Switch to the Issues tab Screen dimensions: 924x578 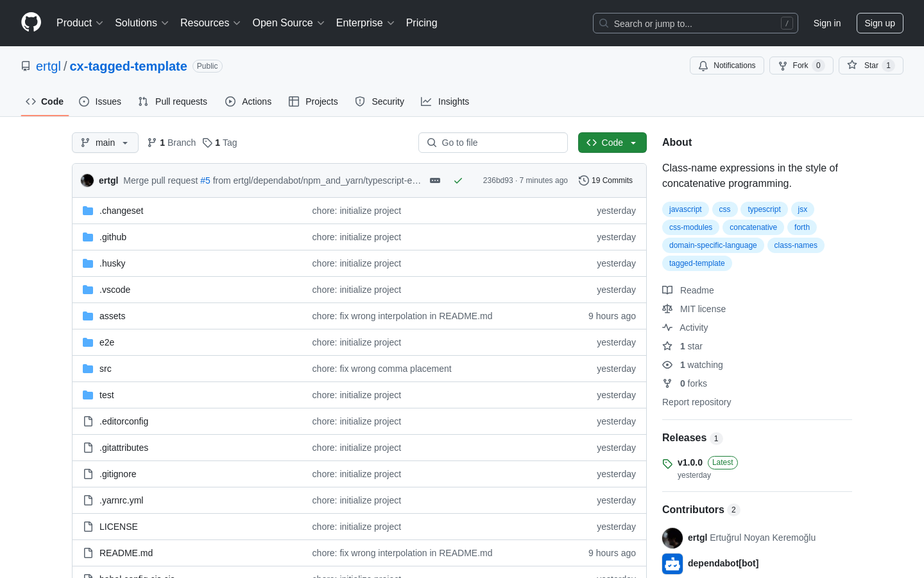100,101
